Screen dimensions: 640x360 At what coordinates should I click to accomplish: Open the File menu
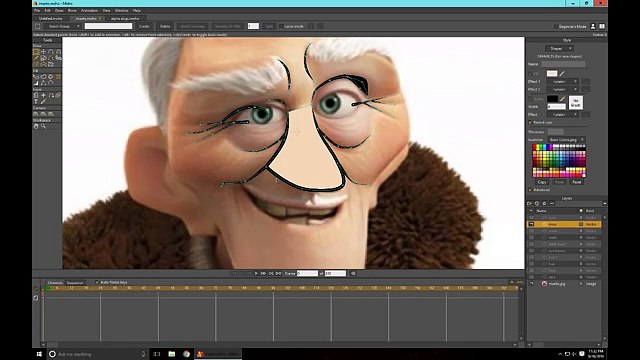[x=37, y=11]
